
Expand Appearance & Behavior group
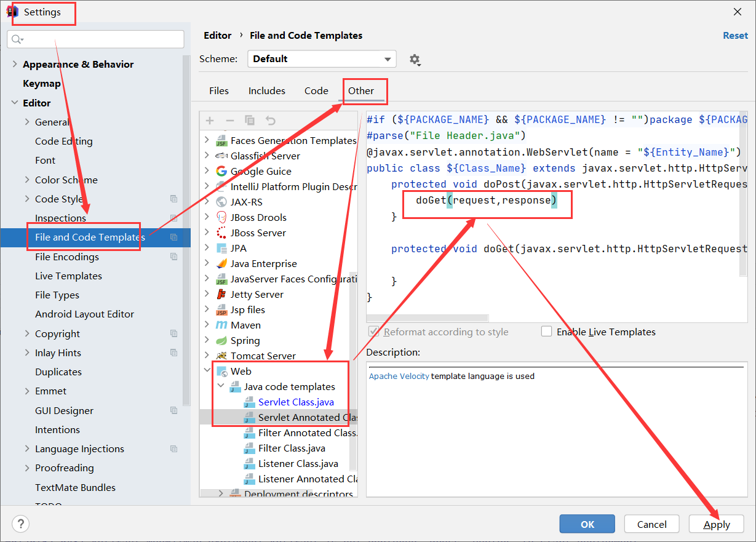coord(15,64)
